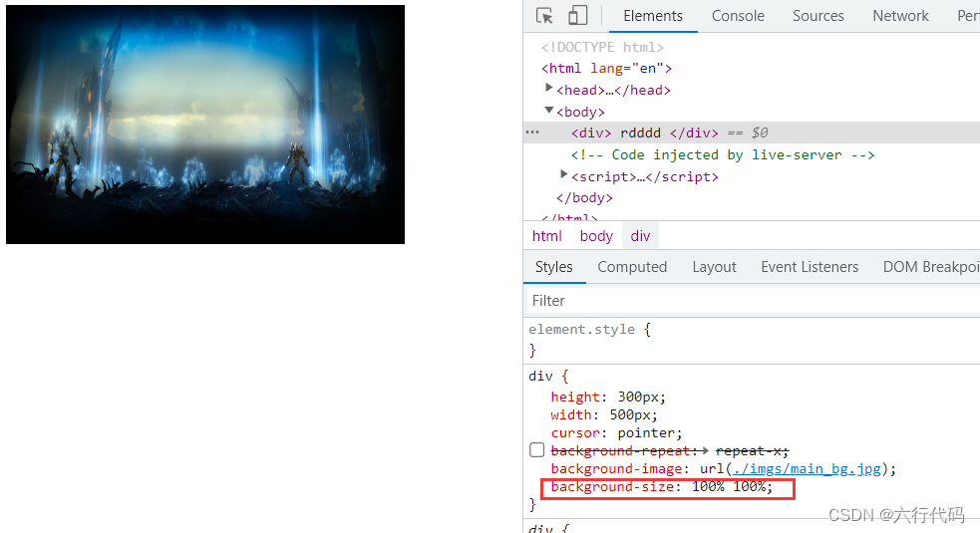This screenshot has width=980, height=533.
Task: Open the Event Listeners pane tab
Action: [810, 267]
